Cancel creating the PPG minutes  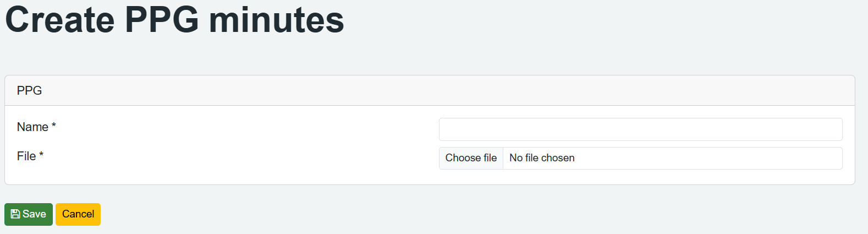click(78, 214)
